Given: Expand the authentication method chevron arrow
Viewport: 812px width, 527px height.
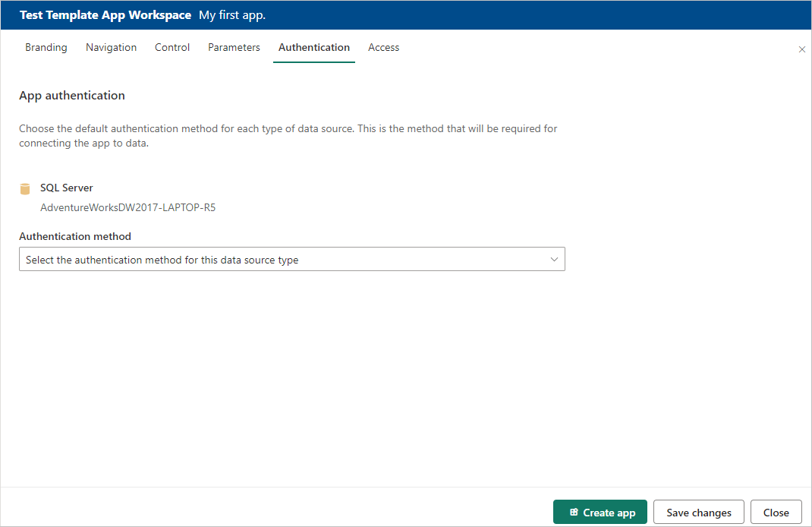Looking at the screenshot, I should (554, 260).
